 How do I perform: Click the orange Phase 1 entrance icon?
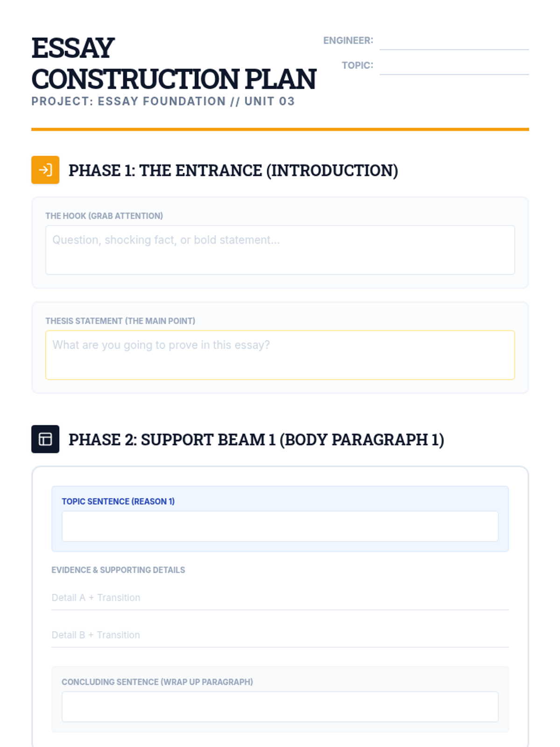click(45, 170)
